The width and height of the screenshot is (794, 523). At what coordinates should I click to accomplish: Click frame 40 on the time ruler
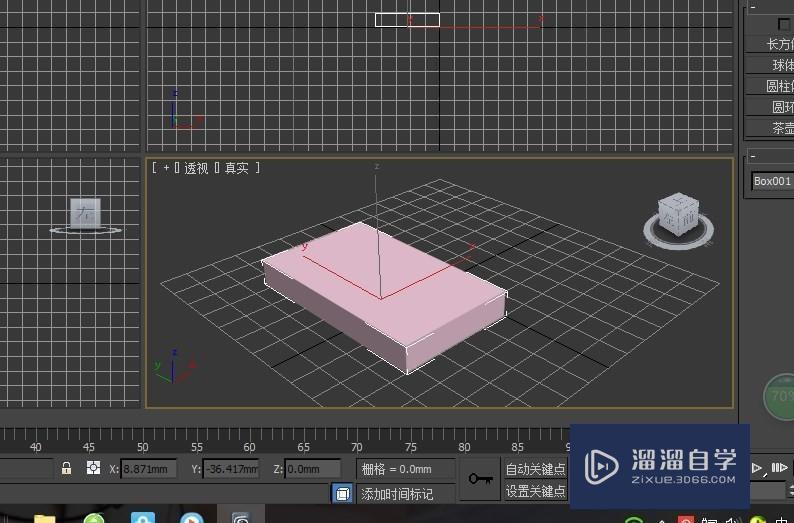pos(35,447)
